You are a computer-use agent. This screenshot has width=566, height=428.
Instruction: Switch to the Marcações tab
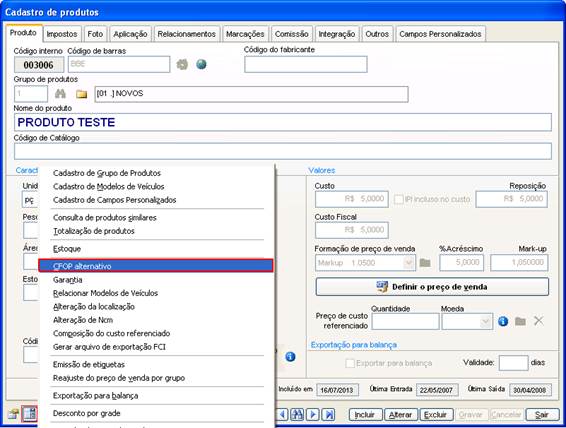(245, 34)
